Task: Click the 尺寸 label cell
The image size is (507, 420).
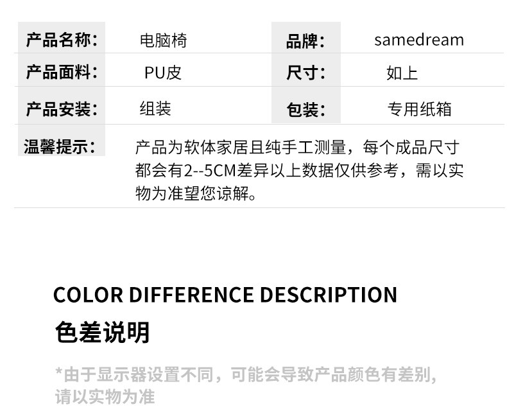Action: coord(305,73)
